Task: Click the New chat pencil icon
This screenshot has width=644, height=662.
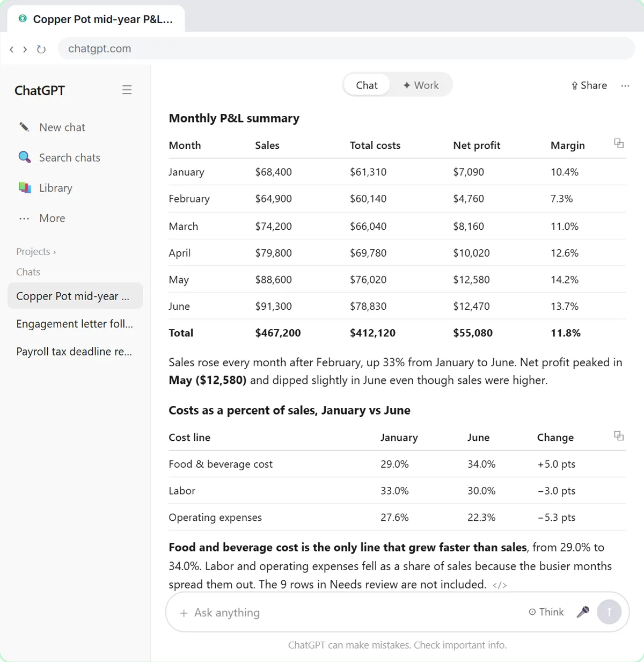Action: [24, 127]
